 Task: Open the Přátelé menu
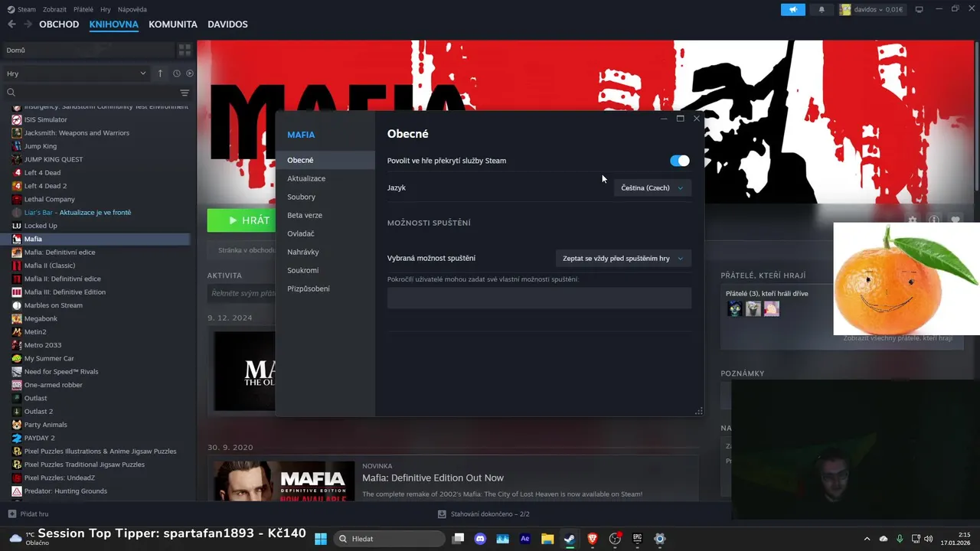83,9
